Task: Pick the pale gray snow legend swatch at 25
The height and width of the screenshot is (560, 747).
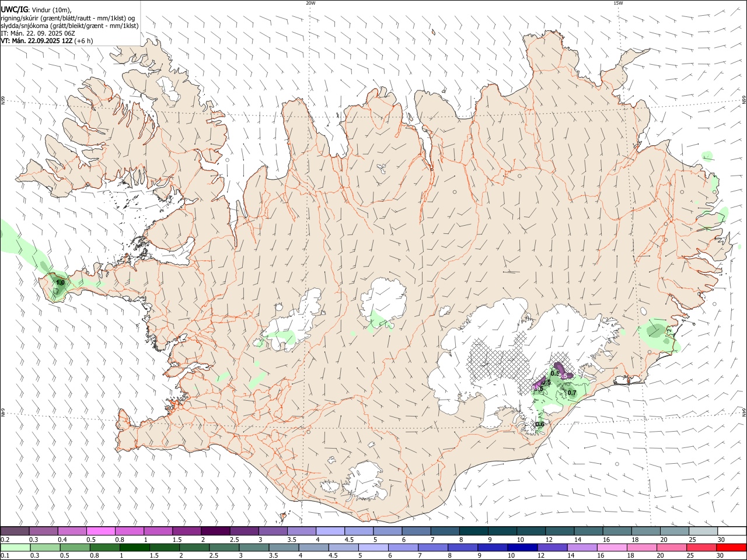Action: click(703, 531)
